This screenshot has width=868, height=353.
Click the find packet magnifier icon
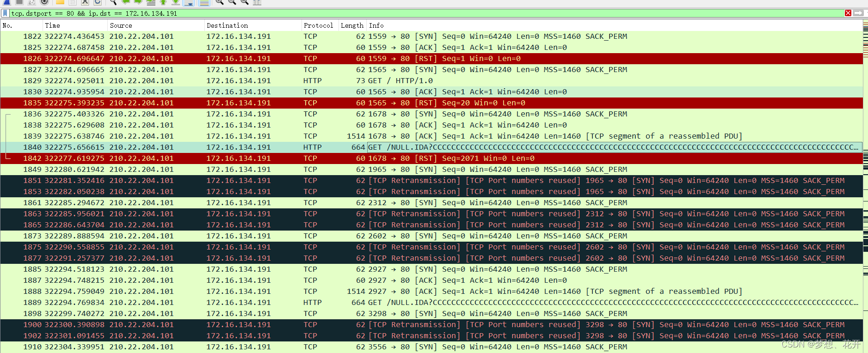click(113, 2)
